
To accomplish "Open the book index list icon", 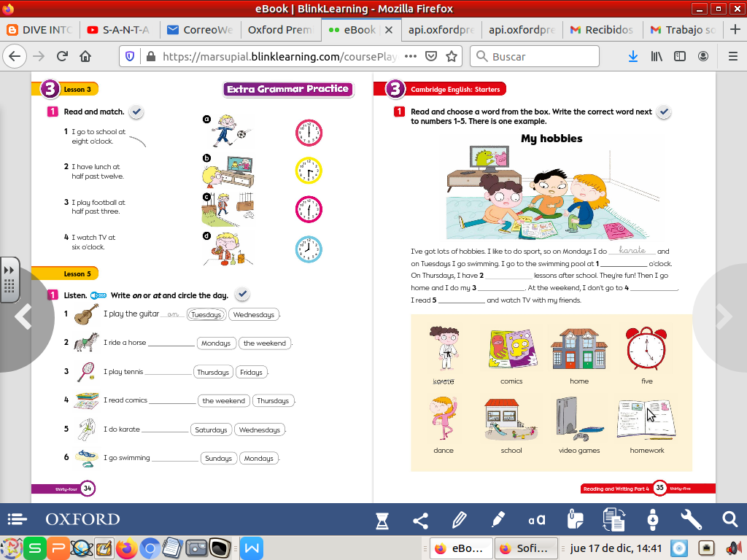I will pos(17,520).
